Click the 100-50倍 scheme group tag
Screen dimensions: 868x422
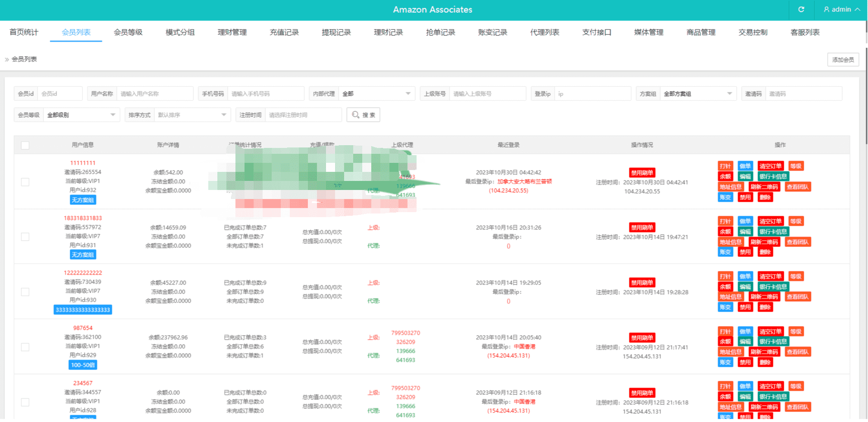tap(83, 365)
